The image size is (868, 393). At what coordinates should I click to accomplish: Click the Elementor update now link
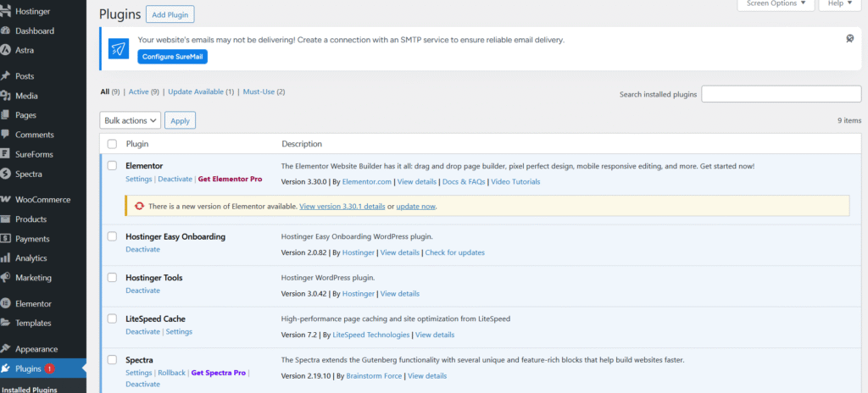tap(415, 206)
